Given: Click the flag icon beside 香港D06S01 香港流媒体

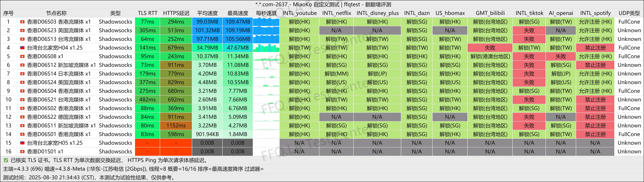Looking at the screenshot, I should (x=22, y=134).
